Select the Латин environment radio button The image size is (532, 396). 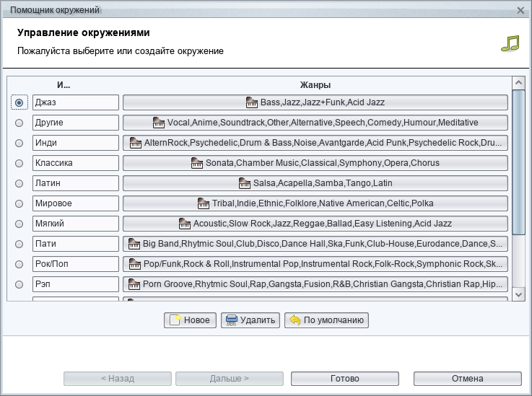coord(19,183)
